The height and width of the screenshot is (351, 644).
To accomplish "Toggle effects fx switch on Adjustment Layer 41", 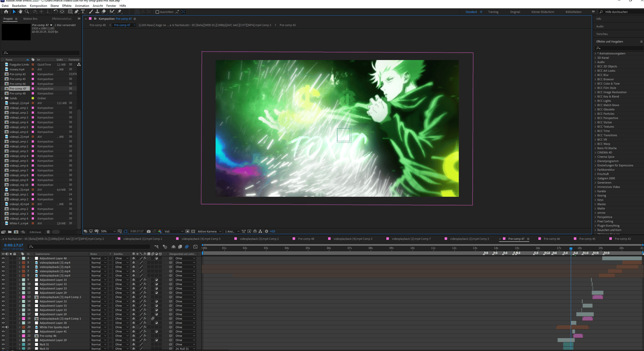I will point(145,331).
